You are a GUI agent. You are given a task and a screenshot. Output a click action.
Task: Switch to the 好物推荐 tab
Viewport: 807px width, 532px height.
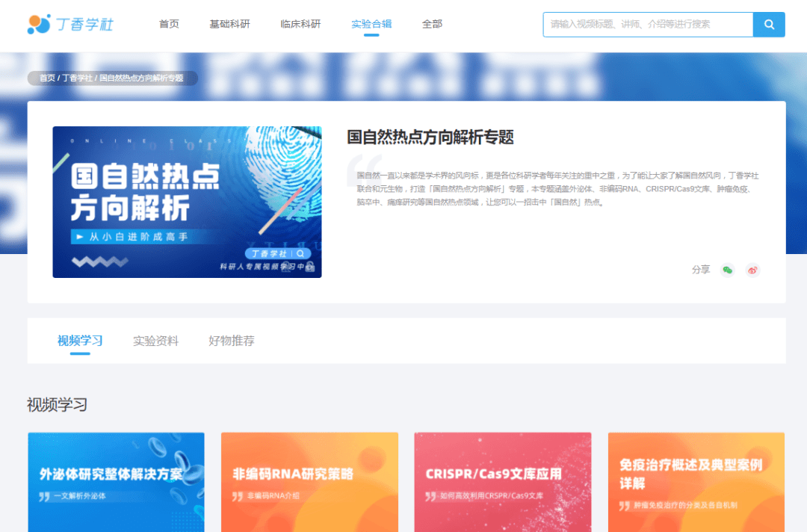pos(232,341)
